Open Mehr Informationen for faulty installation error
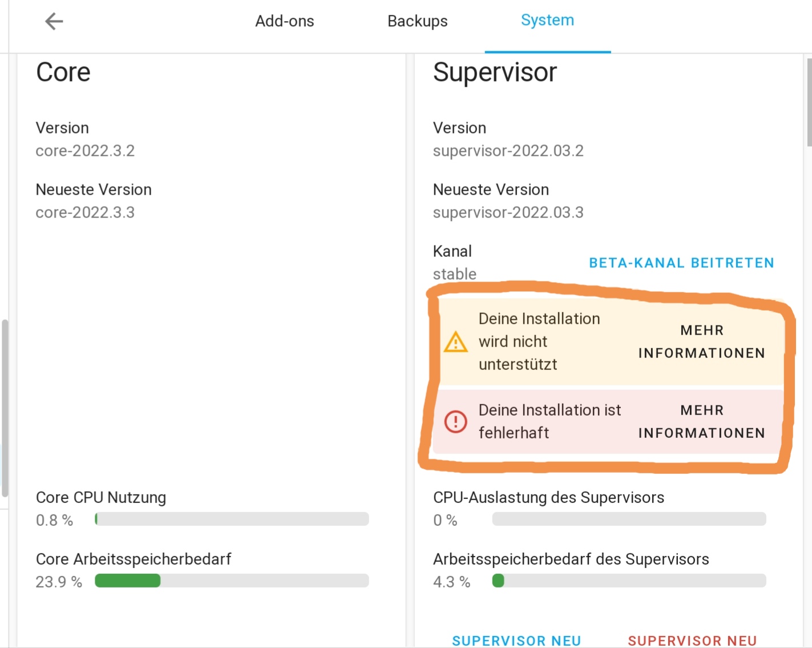This screenshot has height=648, width=812. tap(701, 422)
